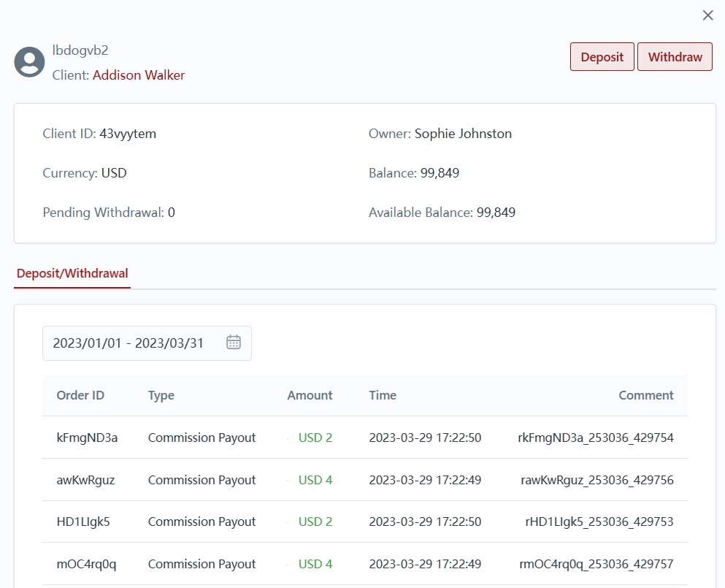The image size is (725, 588).
Task: Open client Addison Walker link
Action: [139, 75]
